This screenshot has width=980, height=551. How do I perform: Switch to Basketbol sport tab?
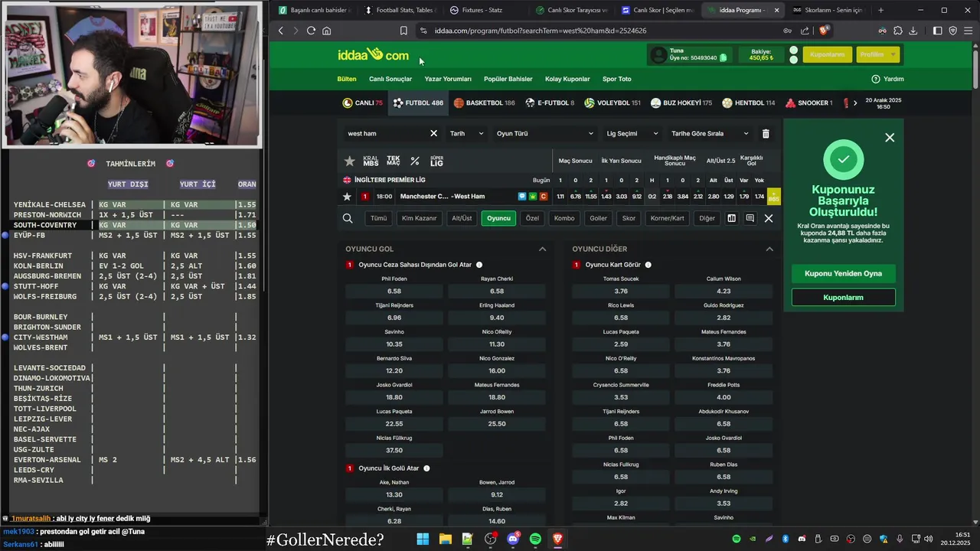pyautogui.click(x=484, y=103)
